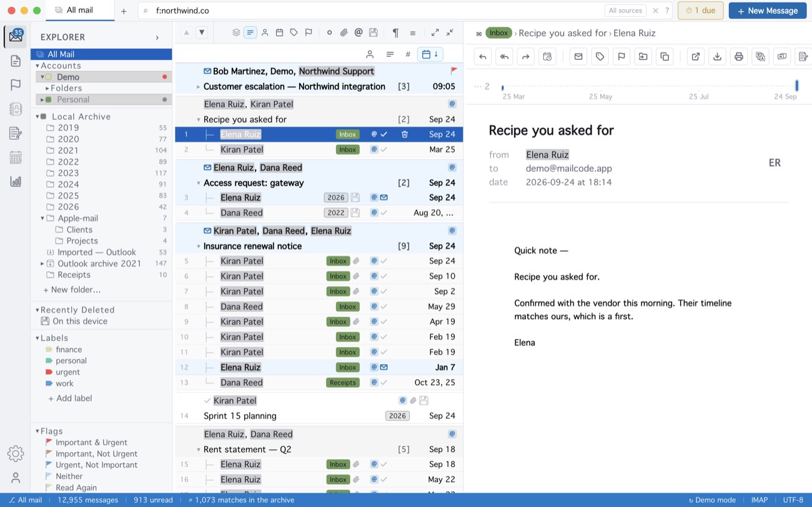
Task: Click the Reply All toolbar icon
Action: point(504,57)
